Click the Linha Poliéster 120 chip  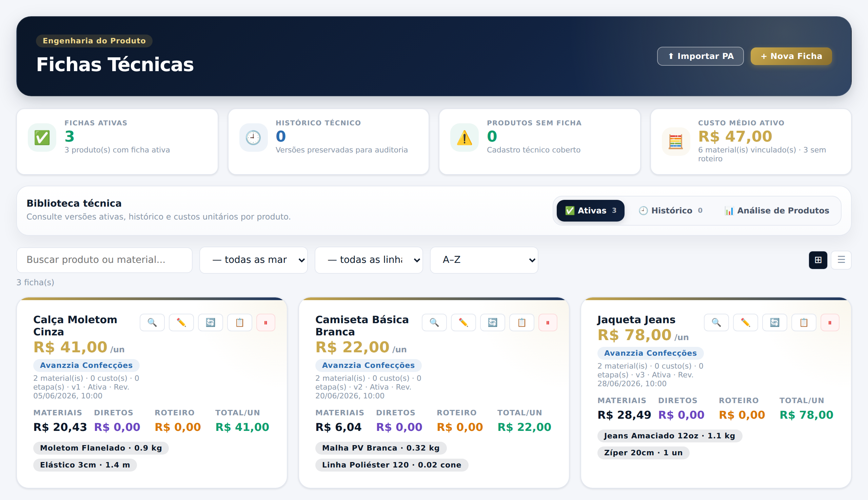click(392, 465)
